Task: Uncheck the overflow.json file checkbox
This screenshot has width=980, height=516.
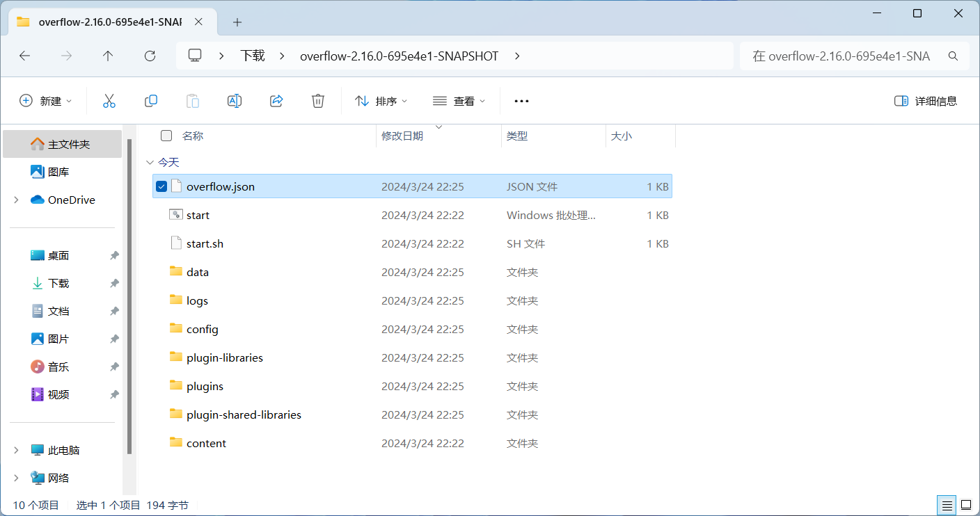Action: click(x=161, y=186)
